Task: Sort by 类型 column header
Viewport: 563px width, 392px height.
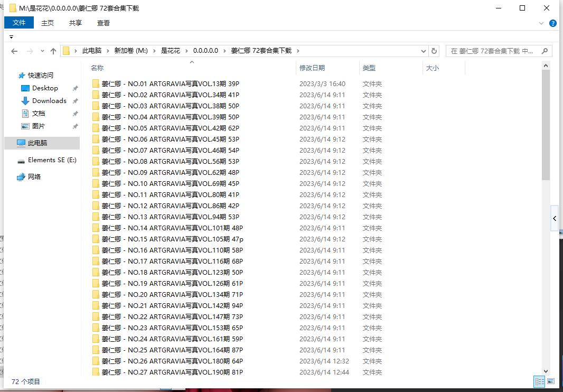Action: [391, 68]
